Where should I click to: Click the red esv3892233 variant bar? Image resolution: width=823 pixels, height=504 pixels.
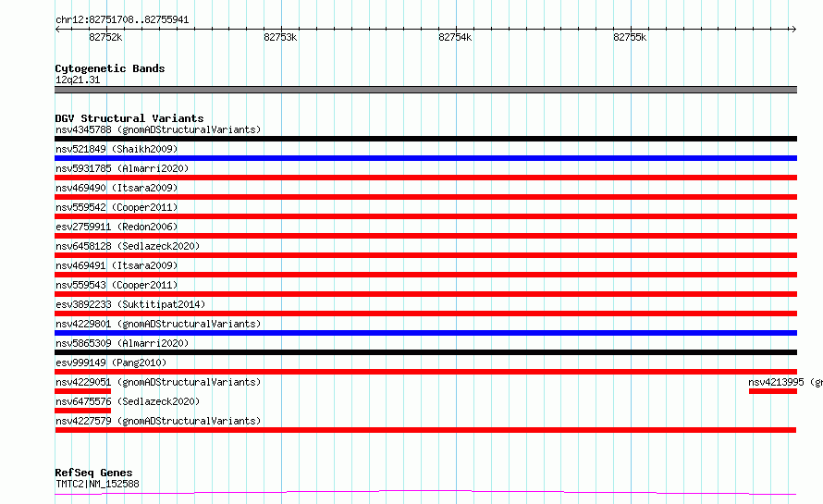tap(425, 313)
